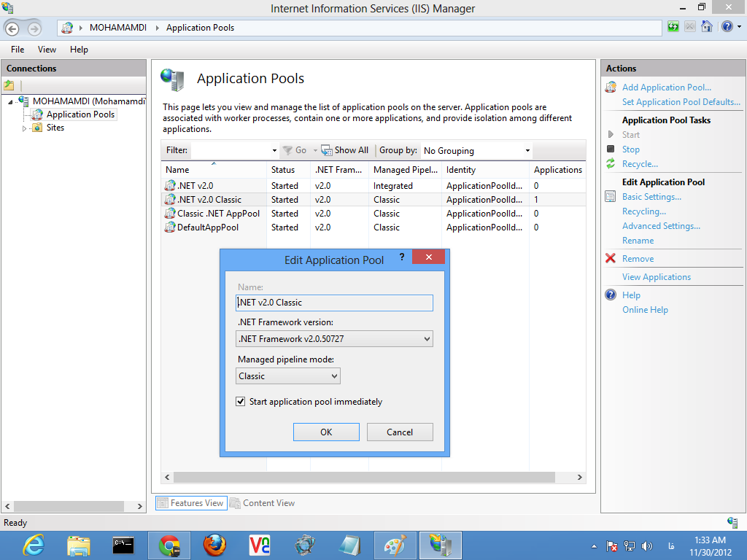
Task: Click the Add Application Pool icon
Action: (611, 87)
